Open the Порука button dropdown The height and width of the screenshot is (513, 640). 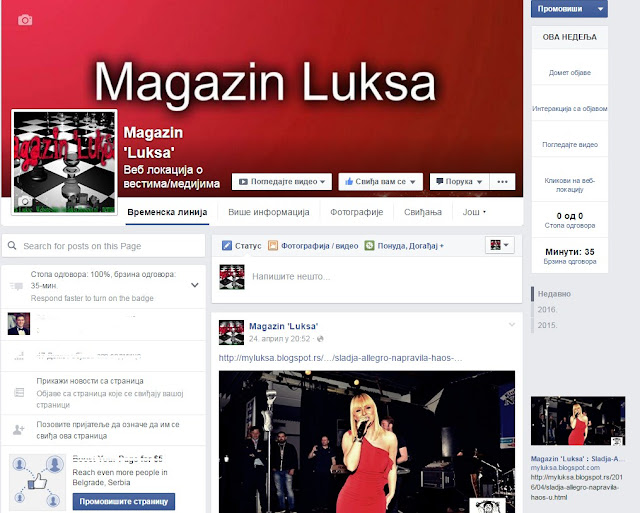(459, 182)
